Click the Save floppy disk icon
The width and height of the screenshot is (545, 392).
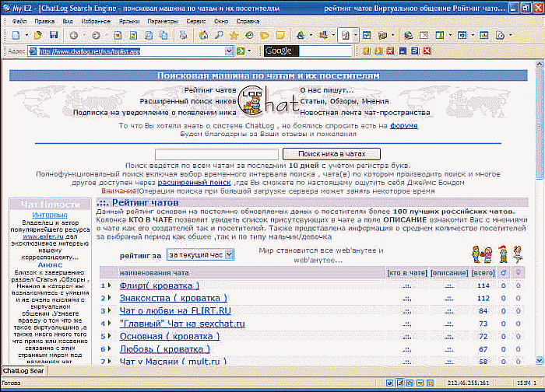pos(54,35)
